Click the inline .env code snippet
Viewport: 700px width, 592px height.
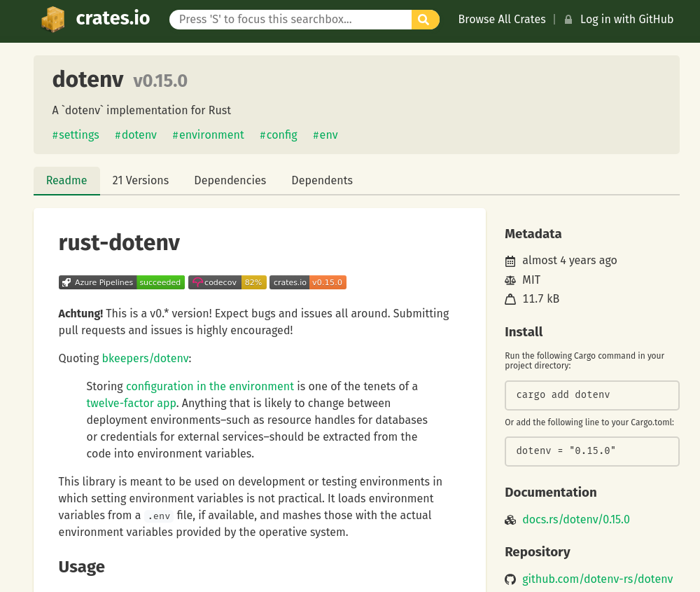159,516
